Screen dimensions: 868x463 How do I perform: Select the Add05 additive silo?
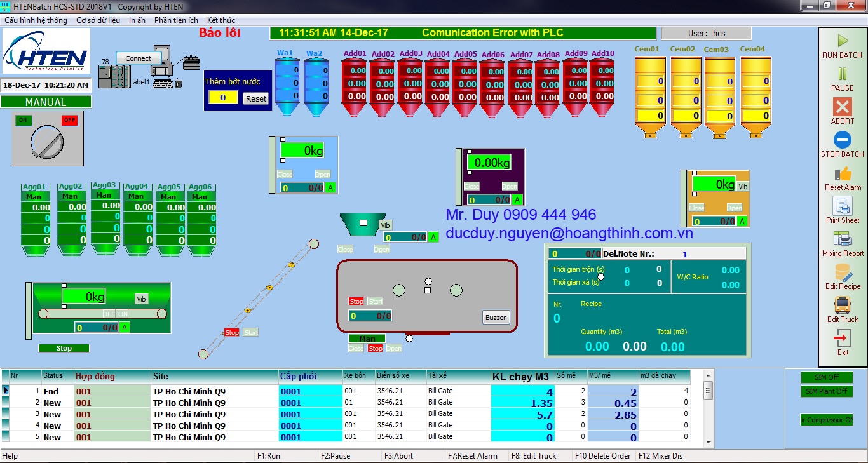pos(465,88)
